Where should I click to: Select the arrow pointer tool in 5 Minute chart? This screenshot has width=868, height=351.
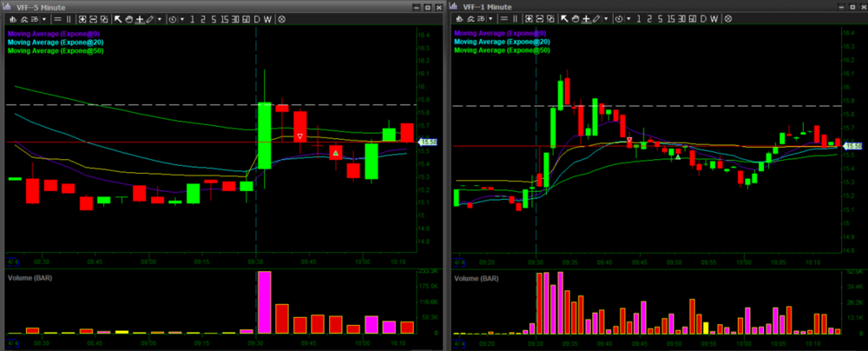pos(118,19)
